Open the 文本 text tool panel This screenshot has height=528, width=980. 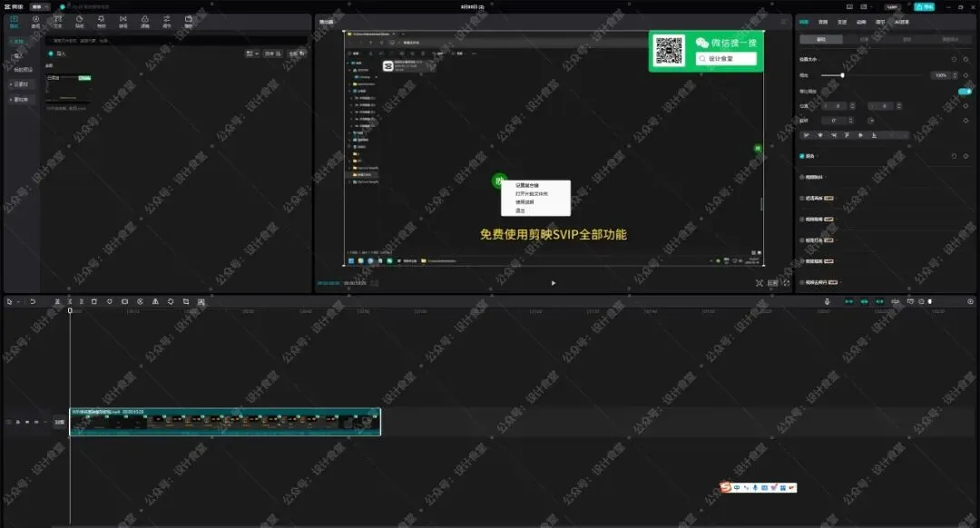pos(57,22)
